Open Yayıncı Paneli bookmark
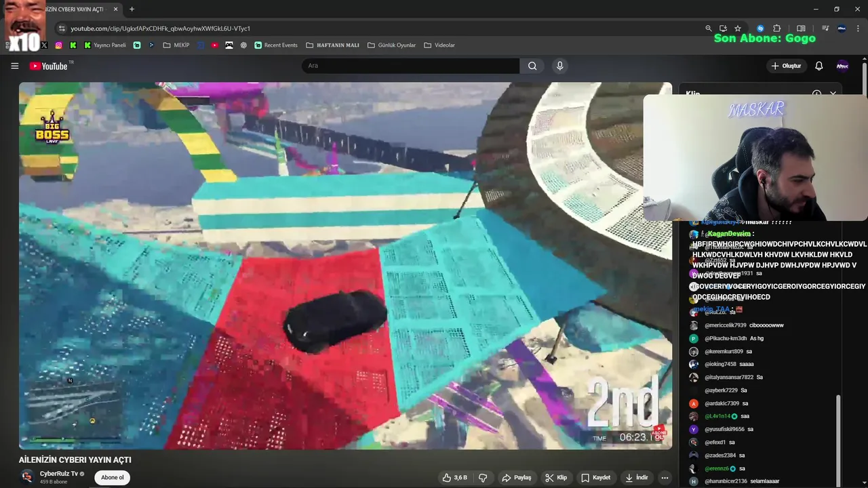This screenshot has height=488, width=868. click(x=105, y=45)
